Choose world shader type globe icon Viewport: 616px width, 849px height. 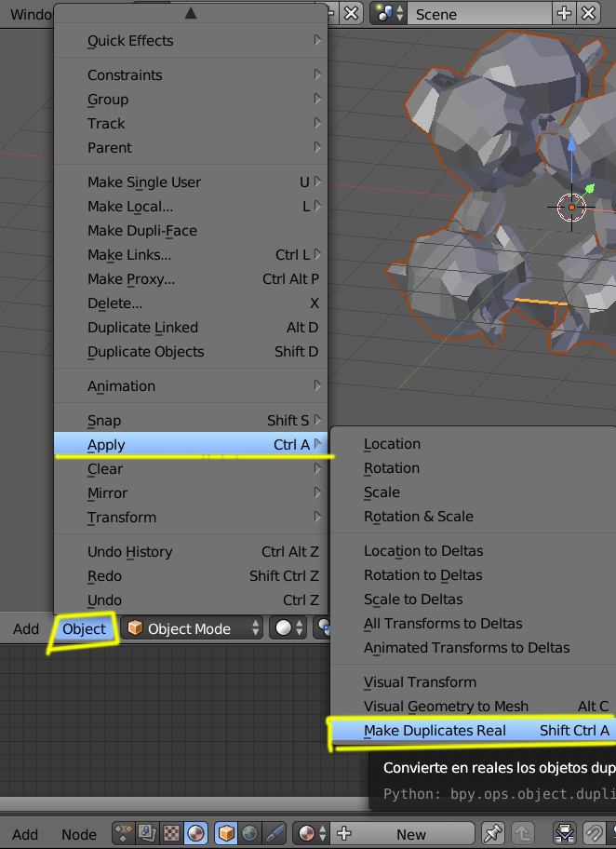(x=250, y=833)
